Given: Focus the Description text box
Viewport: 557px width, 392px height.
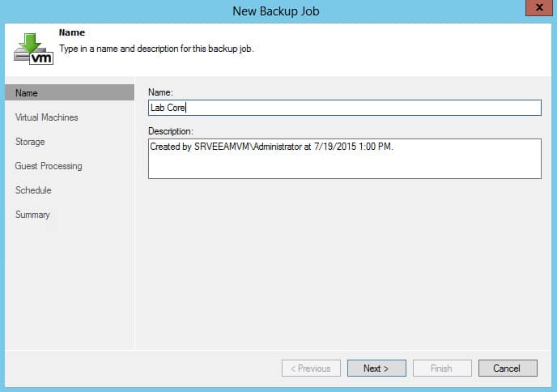Looking at the screenshot, I should click(x=345, y=159).
